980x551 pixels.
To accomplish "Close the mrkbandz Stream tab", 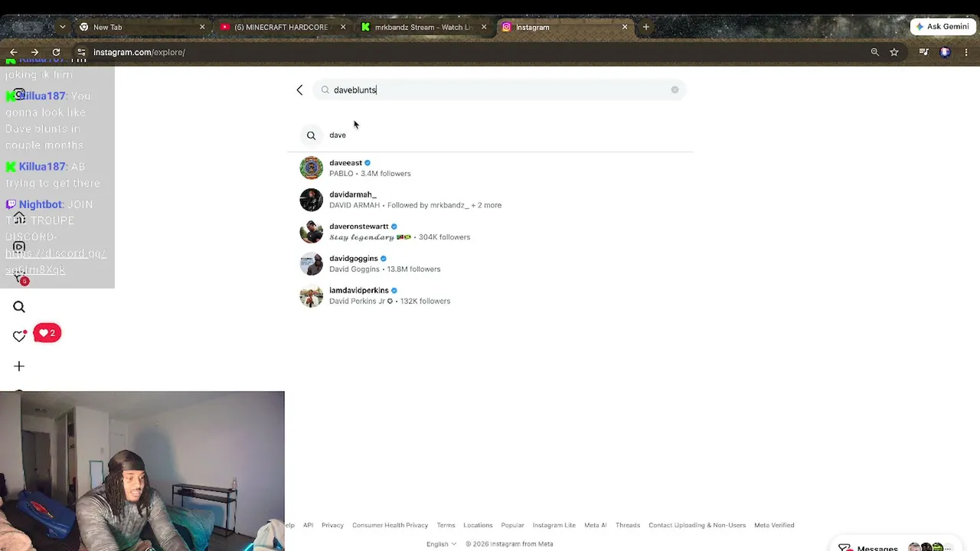I will [x=484, y=27].
